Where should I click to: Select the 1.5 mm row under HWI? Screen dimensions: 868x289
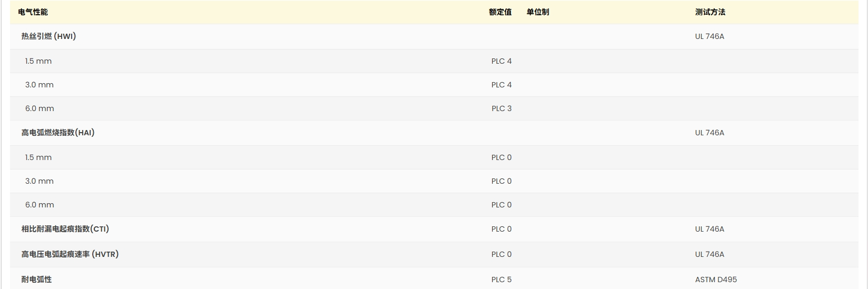click(x=434, y=61)
